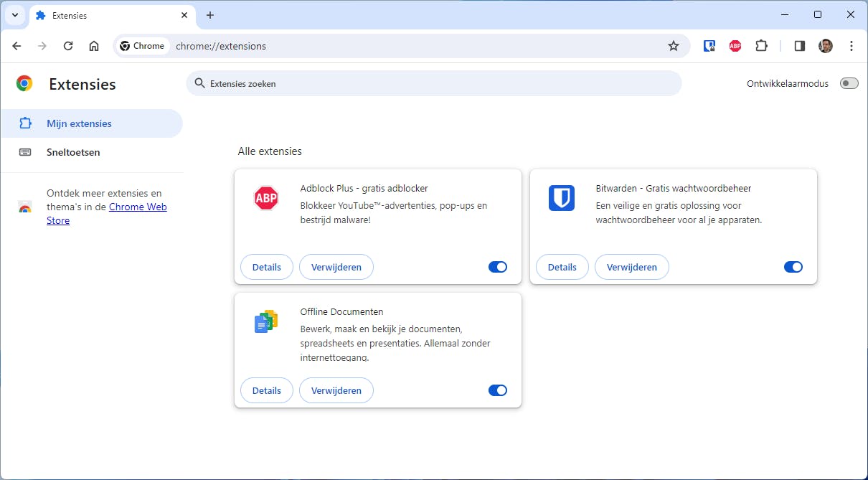Click the Adblock Plus extension icon in the toolbar

tap(735, 45)
